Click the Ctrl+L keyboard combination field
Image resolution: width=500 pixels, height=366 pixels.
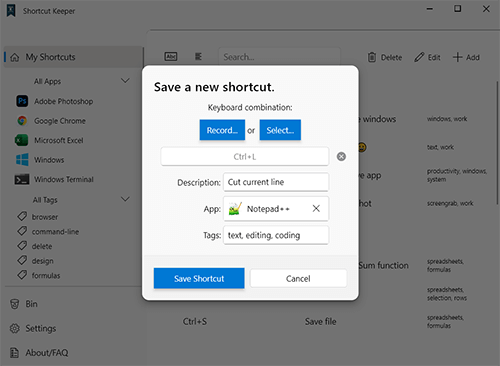point(245,156)
